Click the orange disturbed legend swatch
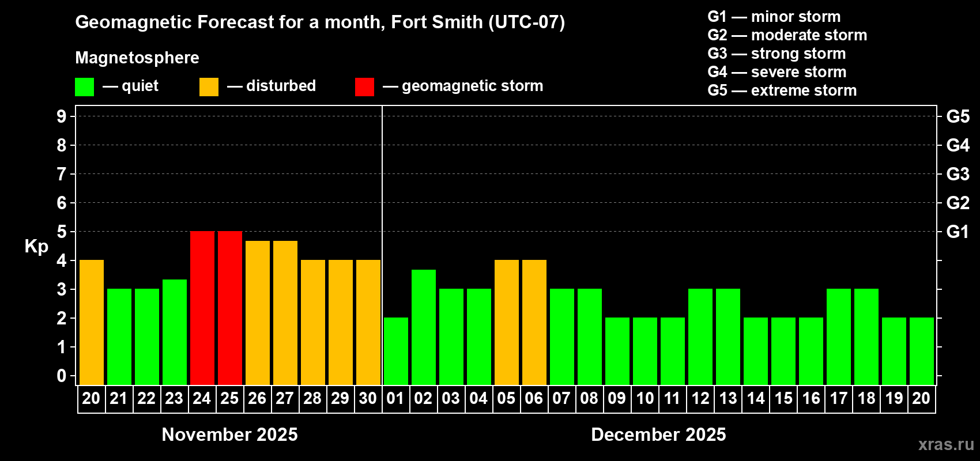The height and width of the screenshot is (461, 980). coord(209,87)
